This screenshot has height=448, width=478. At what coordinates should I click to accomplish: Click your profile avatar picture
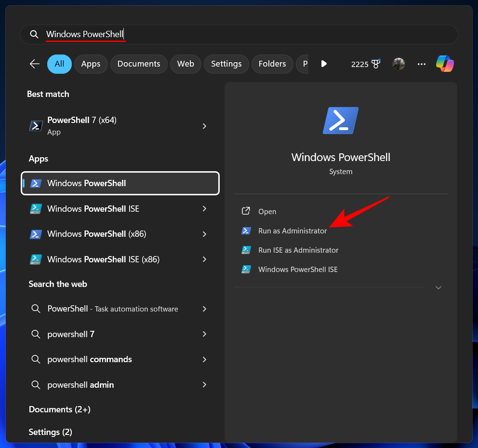tap(398, 63)
